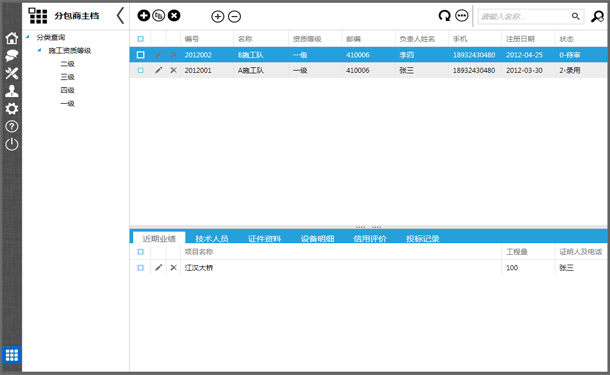Delete 江汉大桥 row with X icon
Image resolution: width=610 pixels, height=375 pixels.
(174, 268)
